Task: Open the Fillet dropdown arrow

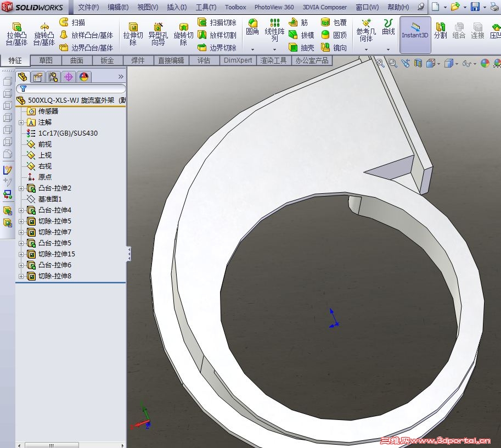Action: click(x=252, y=49)
